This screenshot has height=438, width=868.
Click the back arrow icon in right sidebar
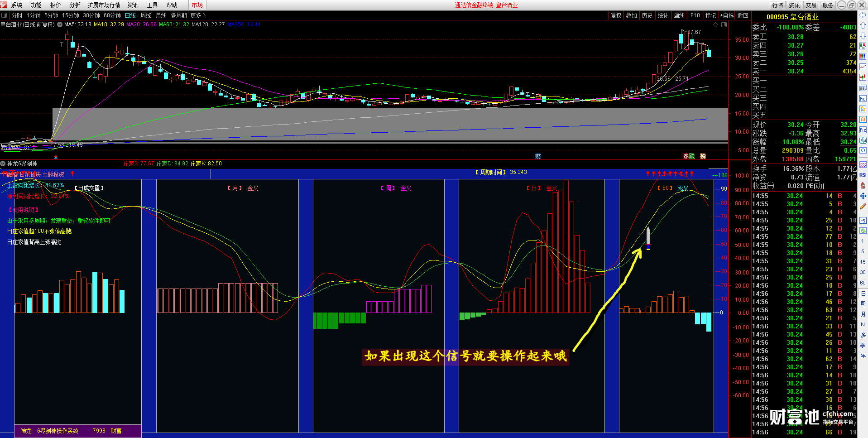coord(863,15)
